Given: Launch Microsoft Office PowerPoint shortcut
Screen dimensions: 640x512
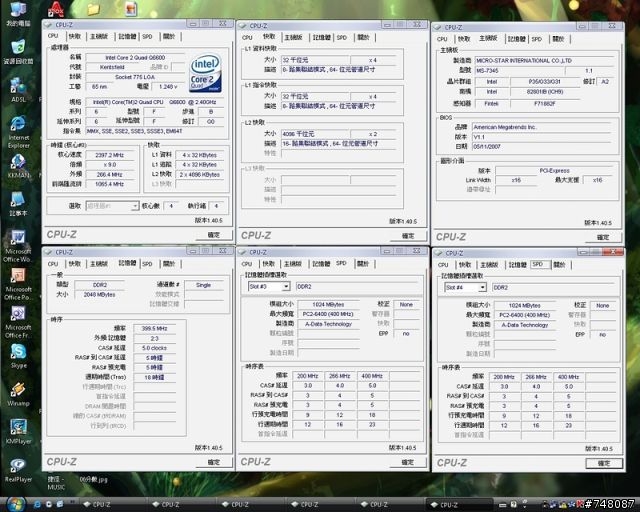Looking at the screenshot, I should 18,284.
